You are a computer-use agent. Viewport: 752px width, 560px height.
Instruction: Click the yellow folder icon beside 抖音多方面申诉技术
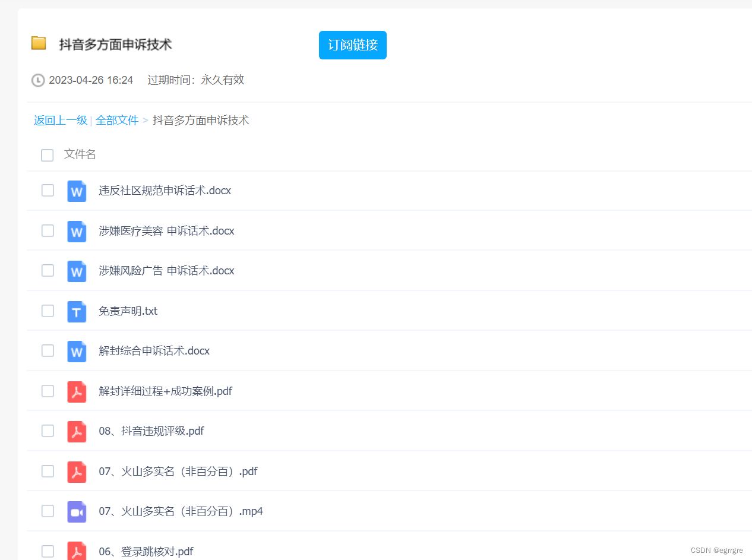pyautogui.click(x=39, y=43)
